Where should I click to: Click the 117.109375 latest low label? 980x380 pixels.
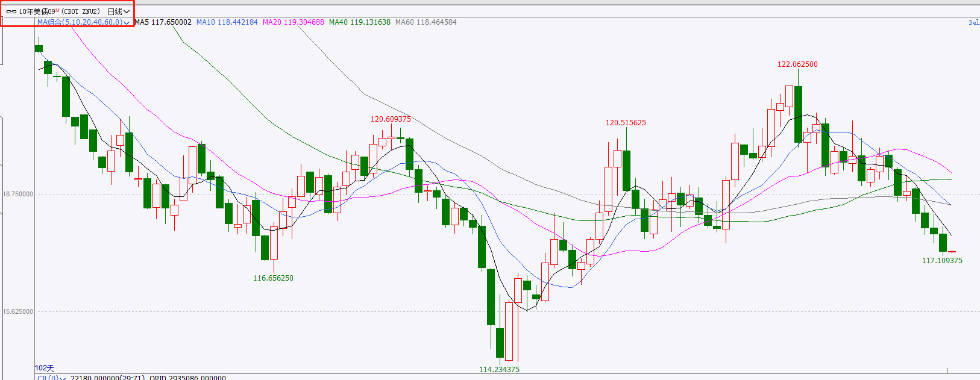(x=942, y=261)
